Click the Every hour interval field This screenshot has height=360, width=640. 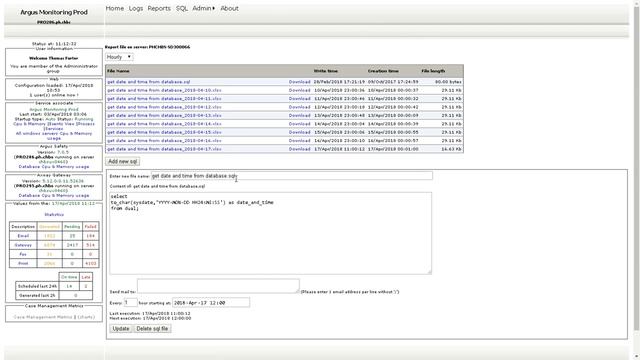(x=130, y=302)
